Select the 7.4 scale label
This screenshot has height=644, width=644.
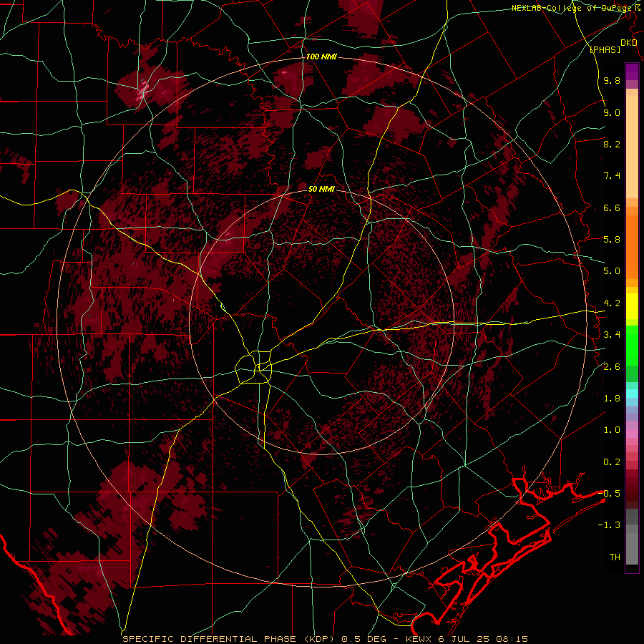(612, 176)
